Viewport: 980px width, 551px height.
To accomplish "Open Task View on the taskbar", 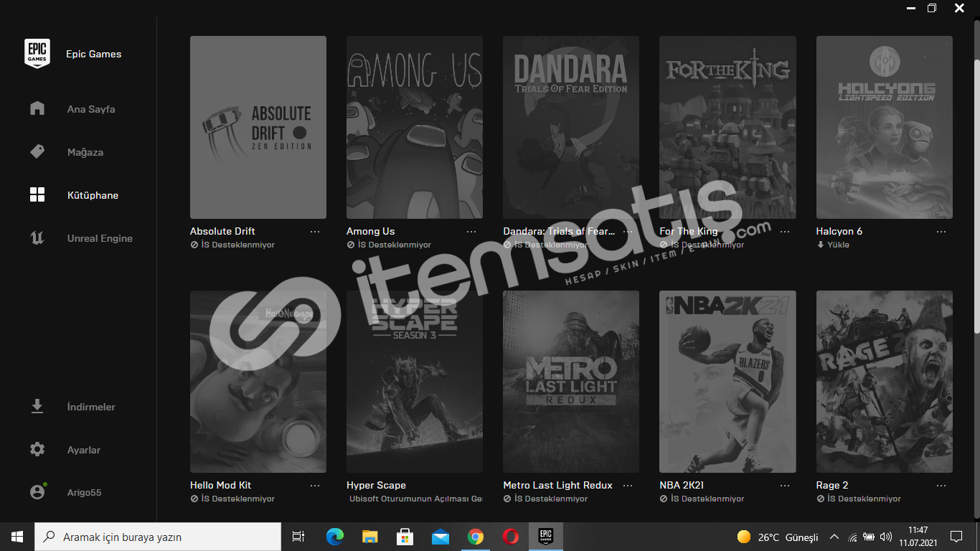I will click(298, 537).
